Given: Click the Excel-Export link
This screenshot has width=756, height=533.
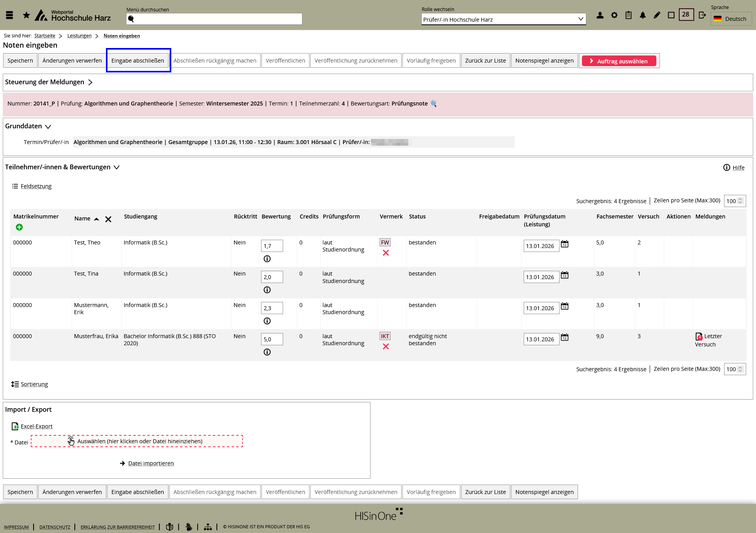Looking at the screenshot, I should point(36,426).
